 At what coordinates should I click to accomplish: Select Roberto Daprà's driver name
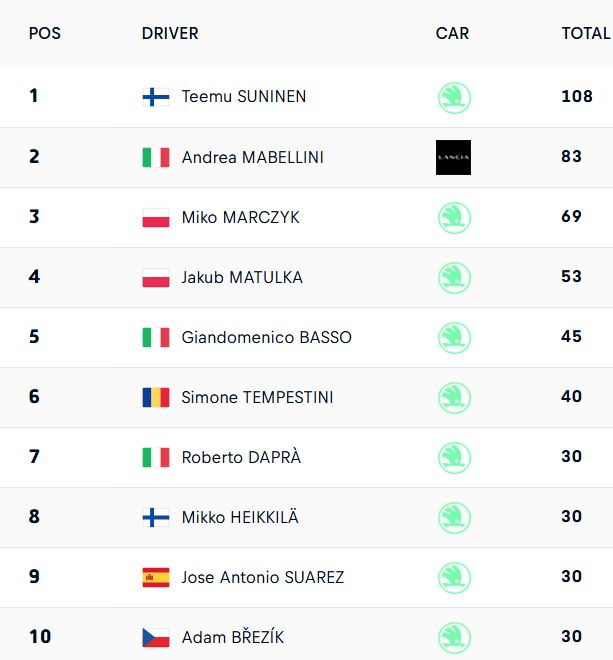point(241,457)
